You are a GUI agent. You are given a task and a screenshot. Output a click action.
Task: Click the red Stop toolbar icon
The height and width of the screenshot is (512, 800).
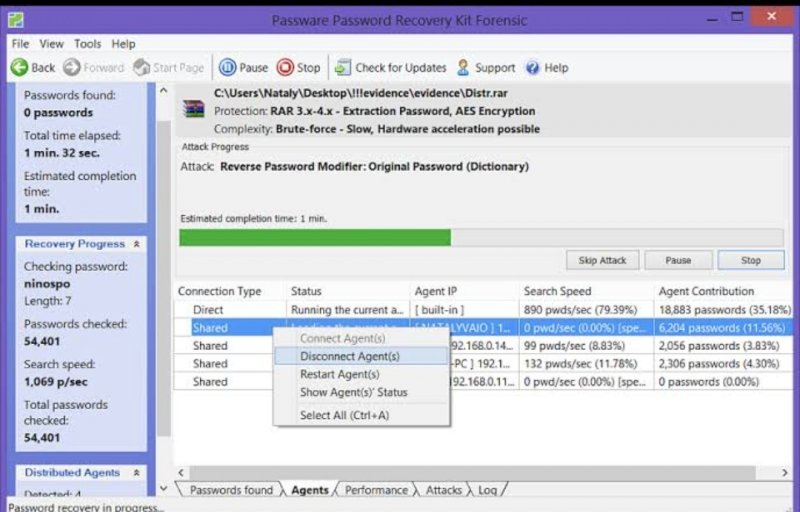(285, 67)
